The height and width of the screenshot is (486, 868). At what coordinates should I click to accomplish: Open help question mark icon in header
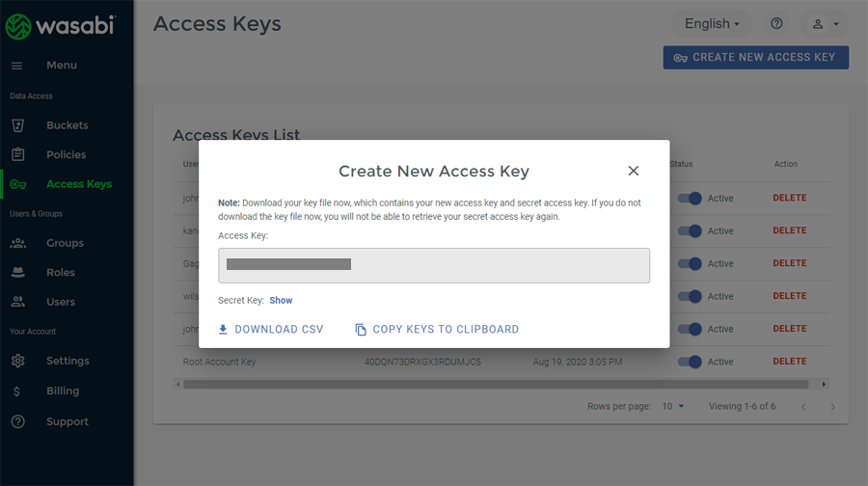(776, 24)
